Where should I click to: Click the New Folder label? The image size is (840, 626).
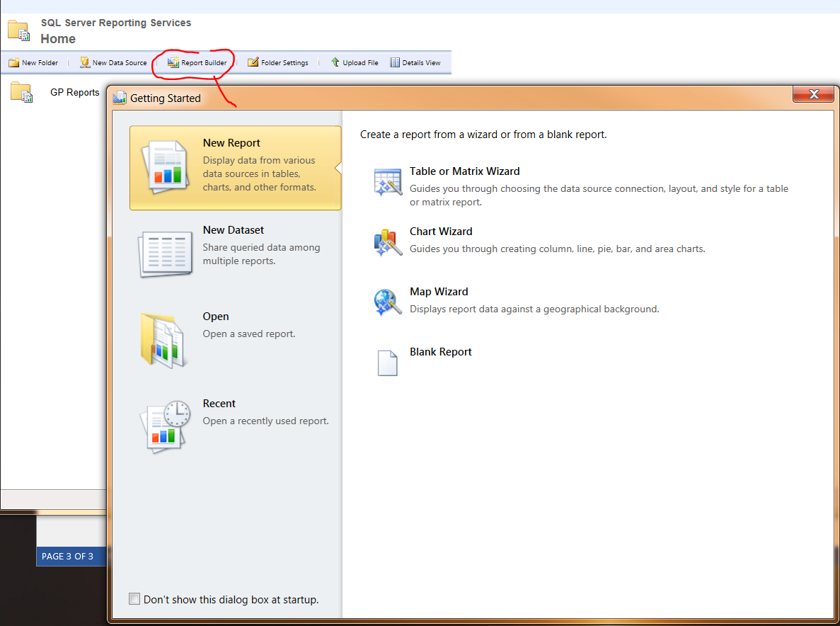pyautogui.click(x=40, y=63)
